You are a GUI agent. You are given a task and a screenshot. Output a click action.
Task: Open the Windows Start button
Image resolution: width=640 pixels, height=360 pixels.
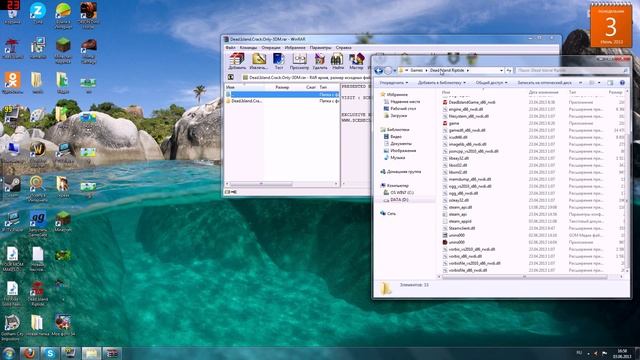click(9, 353)
